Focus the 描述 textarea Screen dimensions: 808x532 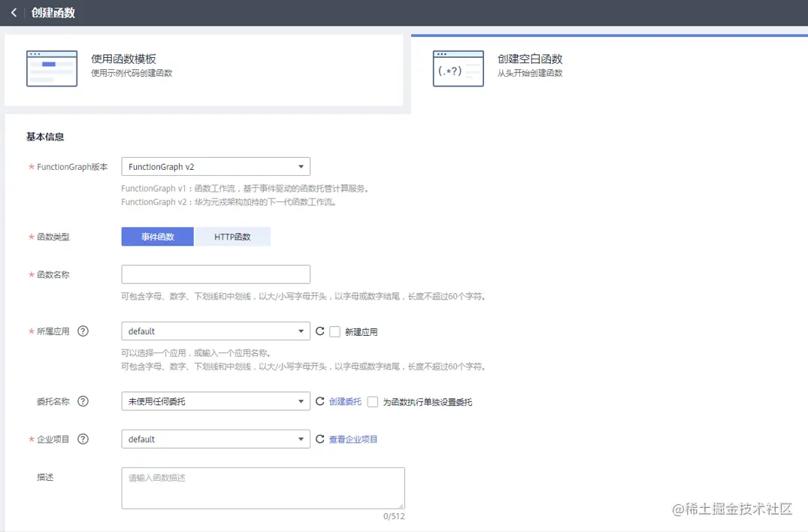click(x=263, y=488)
